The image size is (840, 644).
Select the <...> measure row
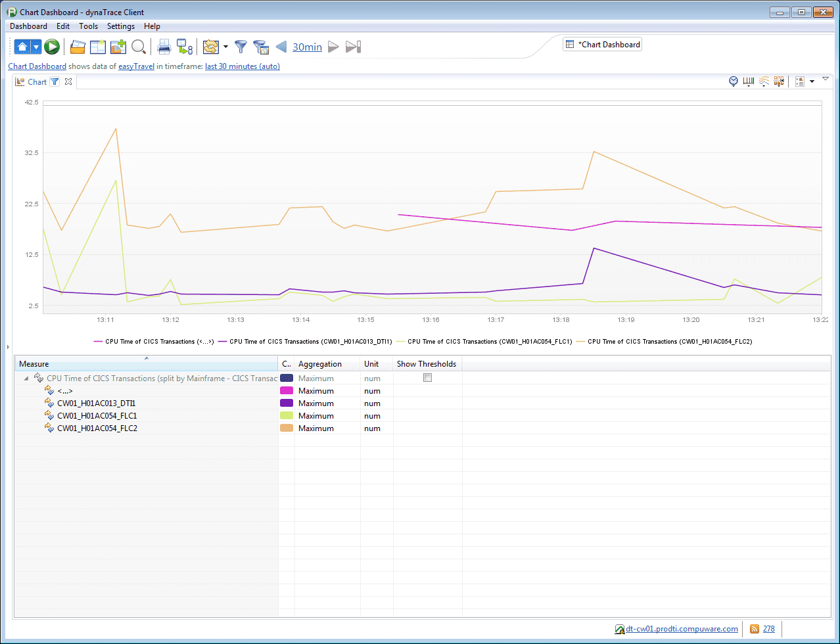click(422, 390)
